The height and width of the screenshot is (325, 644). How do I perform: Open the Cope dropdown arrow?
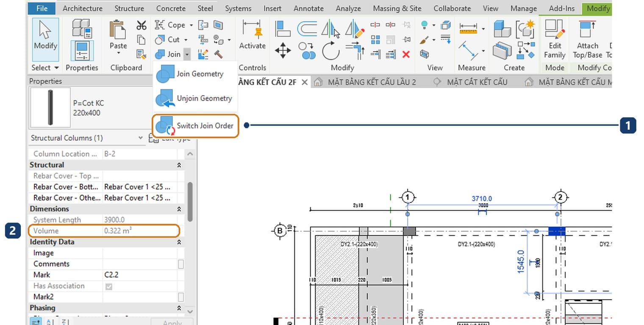pyautogui.click(x=191, y=25)
